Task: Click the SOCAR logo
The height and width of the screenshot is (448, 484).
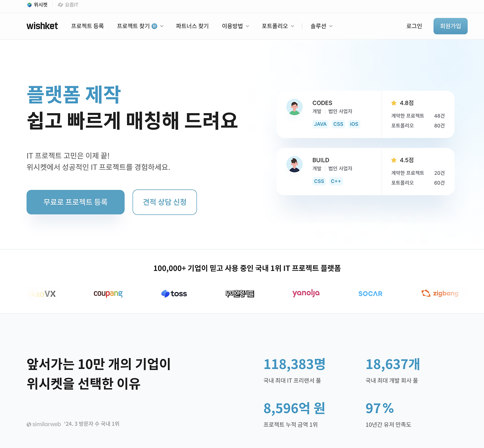Action: tap(370, 293)
